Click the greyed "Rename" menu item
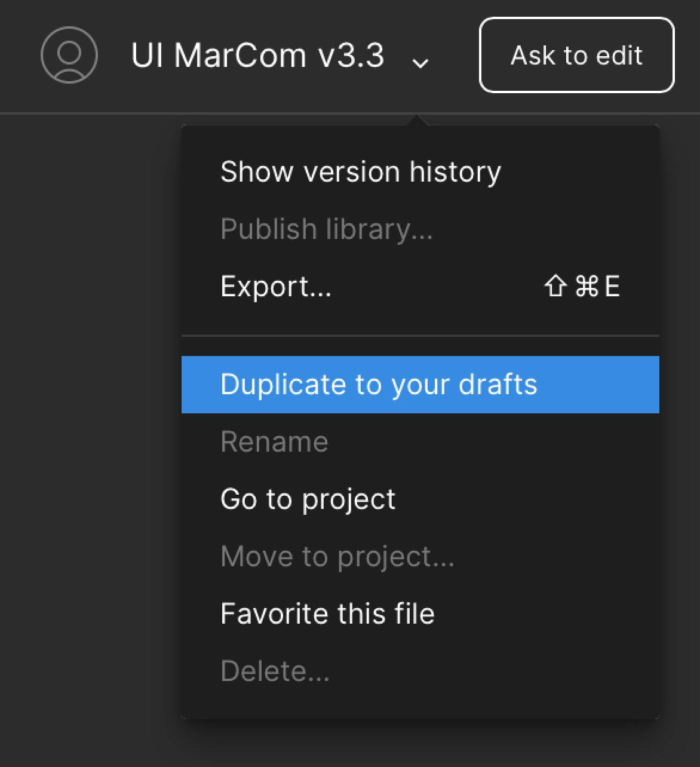700x767 pixels. pos(274,442)
